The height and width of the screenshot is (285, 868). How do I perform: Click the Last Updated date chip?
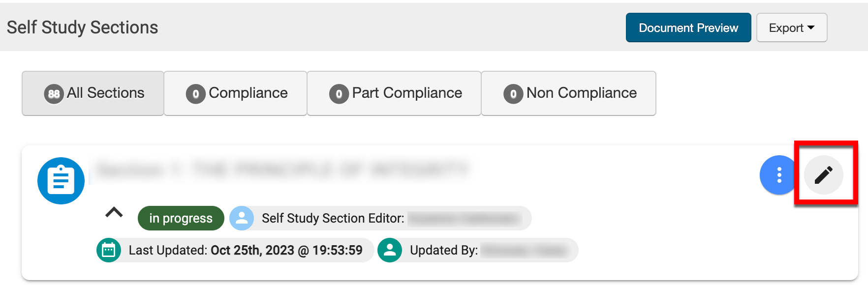245,250
